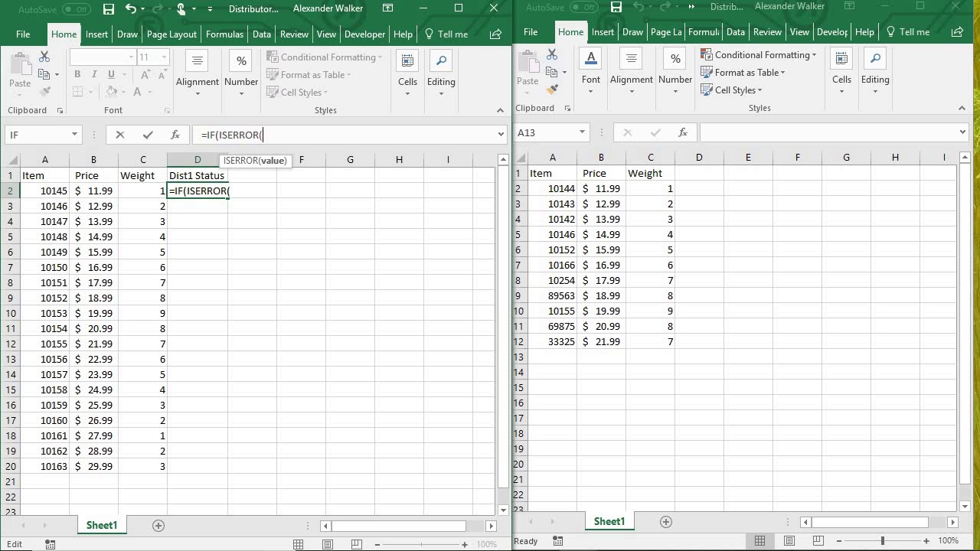Open Alignment group dropdown in left window
Screen dimensions: 980x551
tap(197, 74)
